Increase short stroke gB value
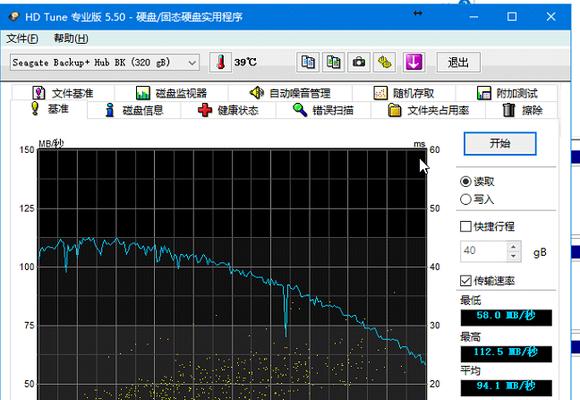Screen dimensions: 580x400 click(x=513, y=246)
